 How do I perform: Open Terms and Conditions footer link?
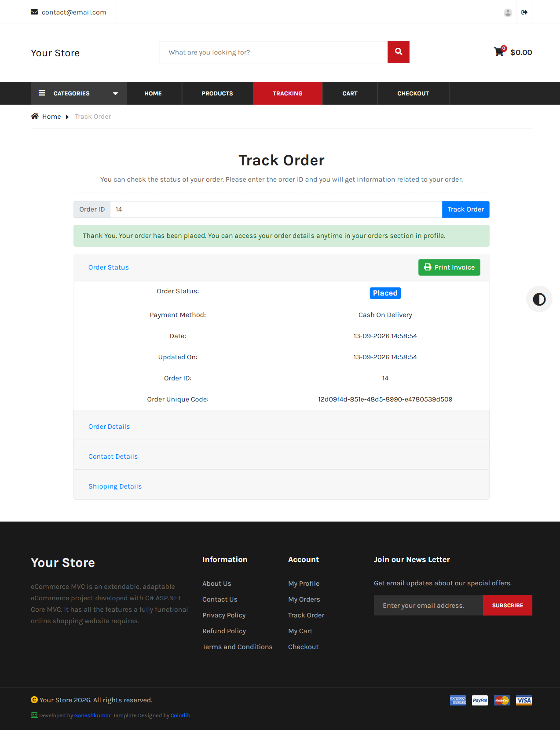238,647
